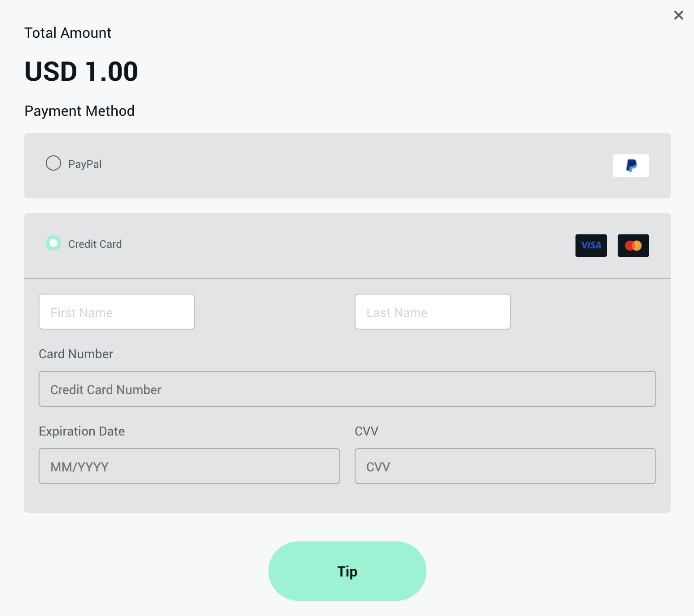Click the PayPal logo icon
Screen dimensions: 694x616
pyautogui.click(x=631, y=166)
